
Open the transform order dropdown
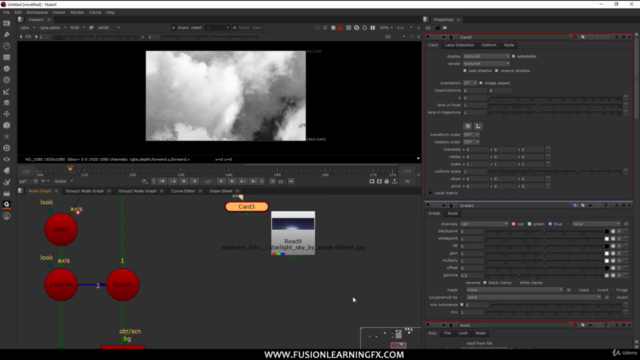click(471, 135)
